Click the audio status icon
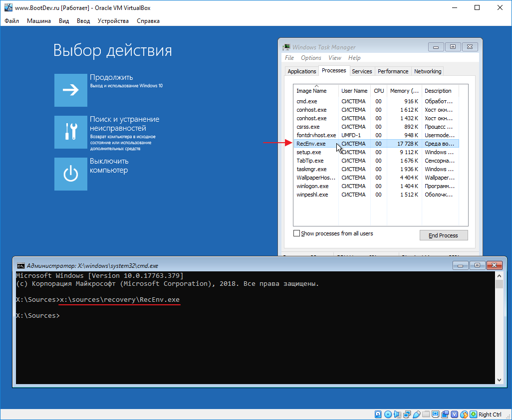Screen dimensions: 512x420 pos(398,414)
